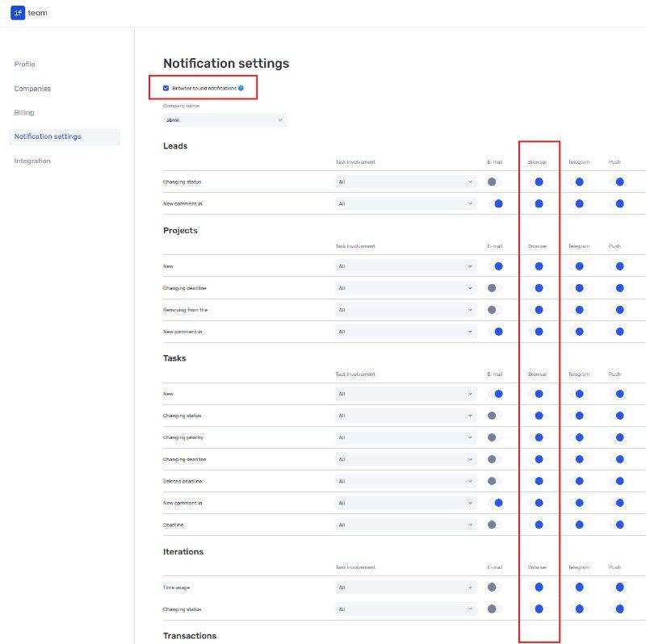This screenshot has height=644, width=646.
Task: Enable E-mail for the Tasks Deadline row
Action: click(495, 525)
